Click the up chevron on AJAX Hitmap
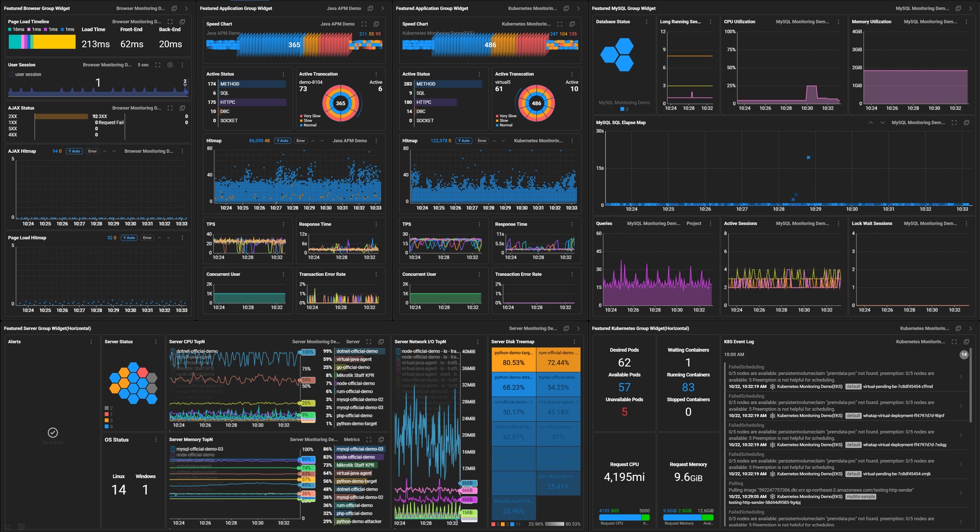This screenshot has width=980, height=532. [x=105, y=151]
